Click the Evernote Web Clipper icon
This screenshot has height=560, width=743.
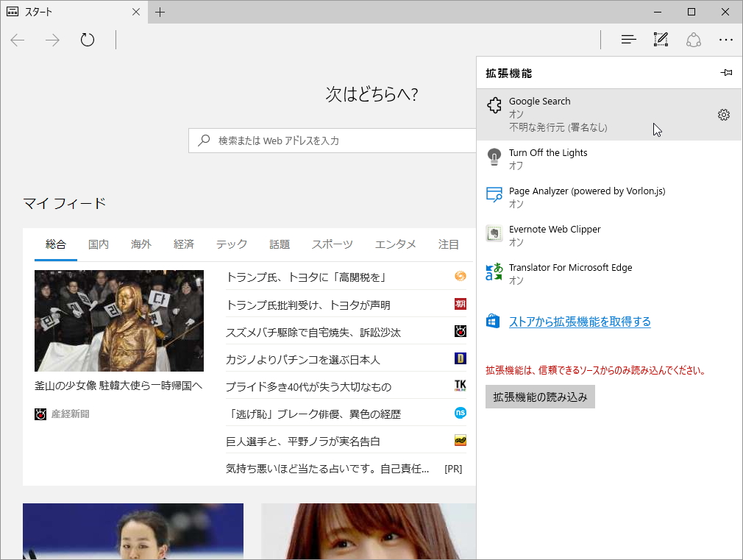pyautogui.click(x=494, y=233)
